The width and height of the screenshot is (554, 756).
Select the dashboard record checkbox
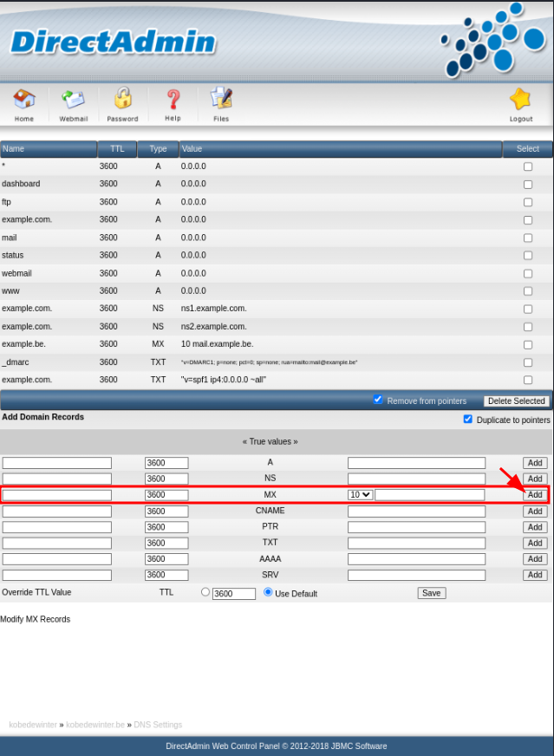coord(528,184)
